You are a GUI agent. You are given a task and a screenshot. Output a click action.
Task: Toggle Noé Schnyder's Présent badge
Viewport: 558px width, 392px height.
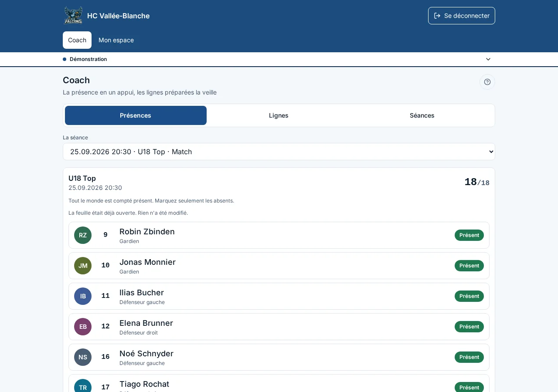[469, 357]
